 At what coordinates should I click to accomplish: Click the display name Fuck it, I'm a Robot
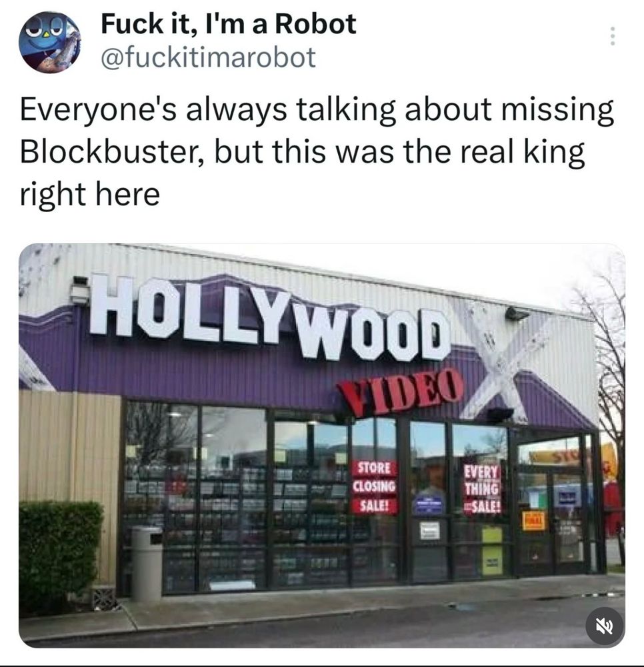click(228, 24)
